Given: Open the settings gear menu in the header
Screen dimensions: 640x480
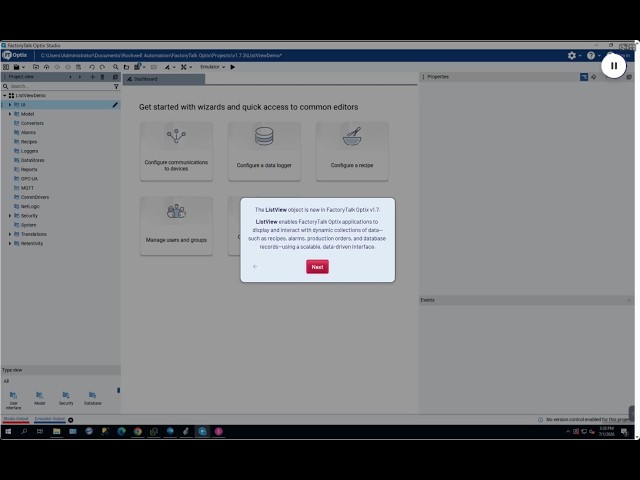Looking at the screenshot, I should 572,56.
